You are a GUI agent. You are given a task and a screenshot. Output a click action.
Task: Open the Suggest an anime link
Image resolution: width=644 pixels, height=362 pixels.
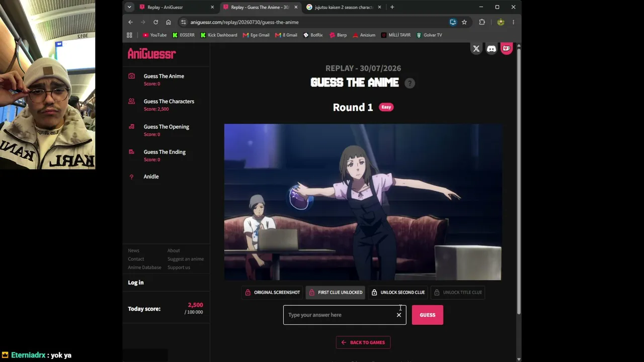point(186,259)
